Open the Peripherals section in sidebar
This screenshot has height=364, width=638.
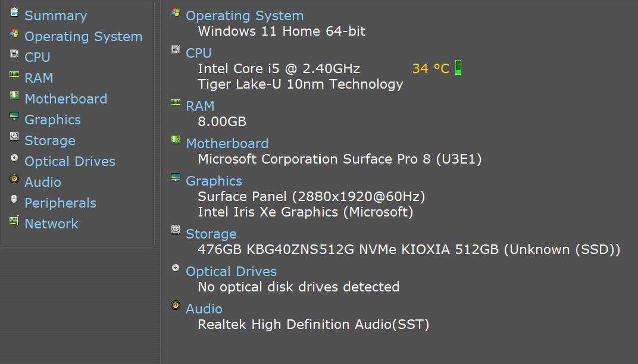60,203
